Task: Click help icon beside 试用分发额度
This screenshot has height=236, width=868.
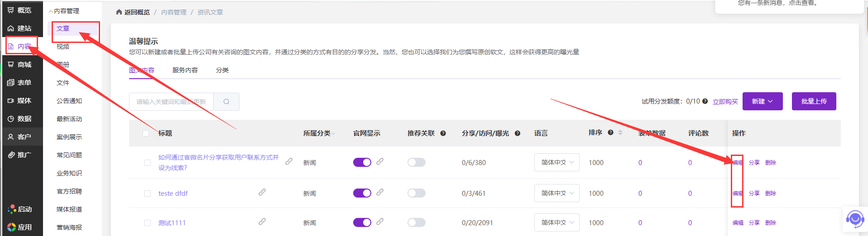Action: [x=705, y=101]
